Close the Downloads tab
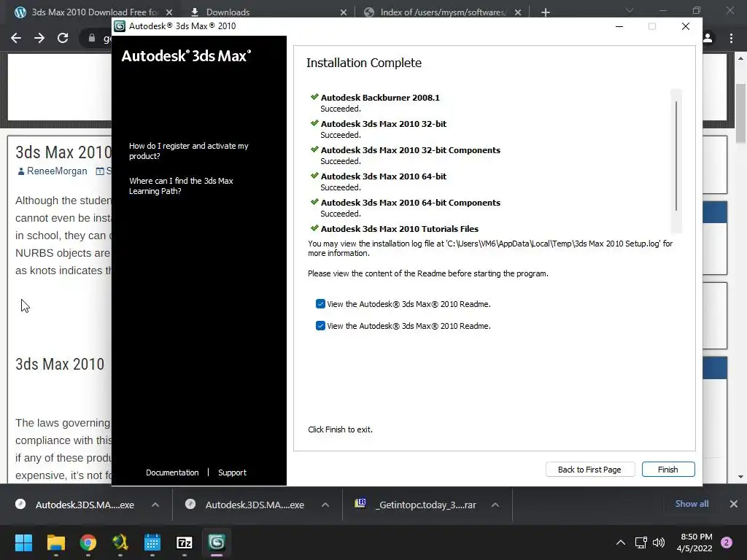 pyautogui.click(x=344, y=12)
